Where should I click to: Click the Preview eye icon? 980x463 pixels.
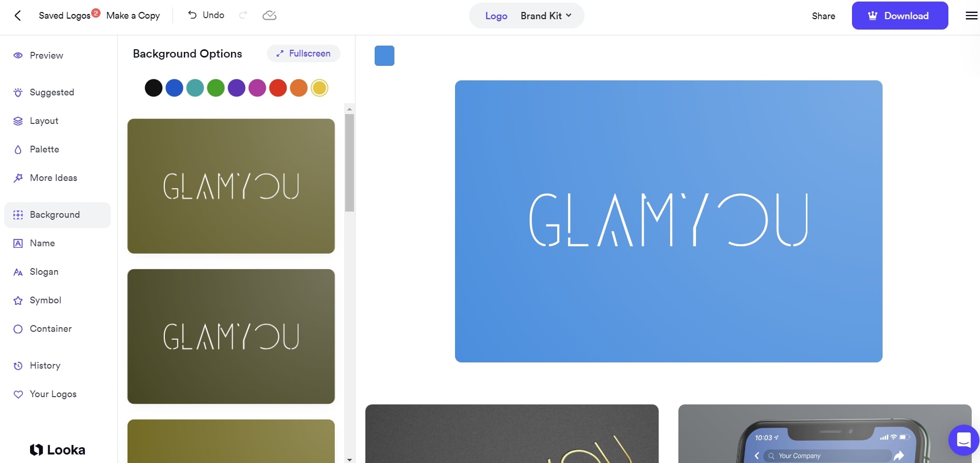[x=18, y=55]
